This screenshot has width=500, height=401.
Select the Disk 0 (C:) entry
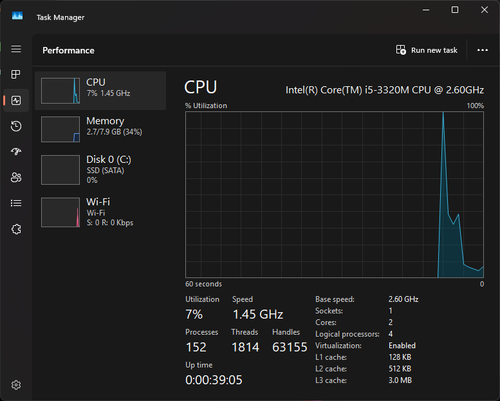pyautogui.click(x=100, y=170)
